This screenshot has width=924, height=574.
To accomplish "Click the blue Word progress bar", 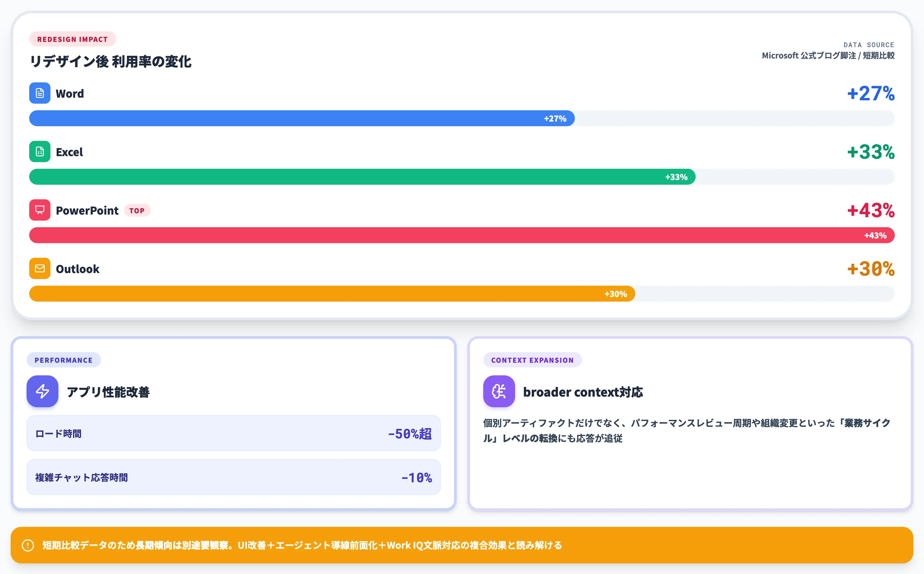I will [x=302, y=119].
